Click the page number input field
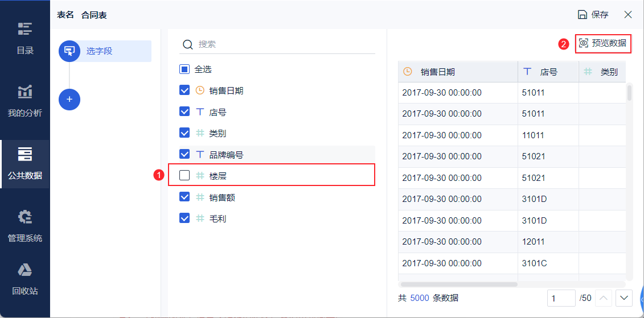Viewport: 644px width, 318px height. coord(561,298)
